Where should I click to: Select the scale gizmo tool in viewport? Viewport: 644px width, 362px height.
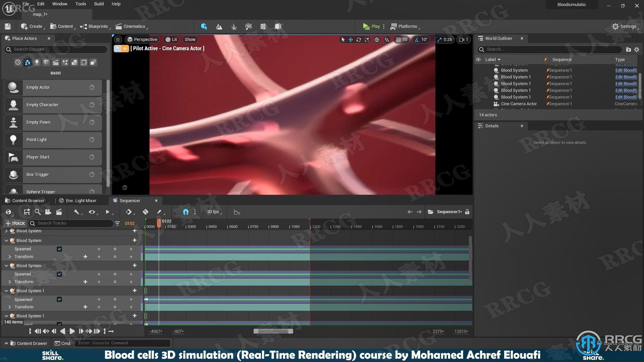point(367,40)
